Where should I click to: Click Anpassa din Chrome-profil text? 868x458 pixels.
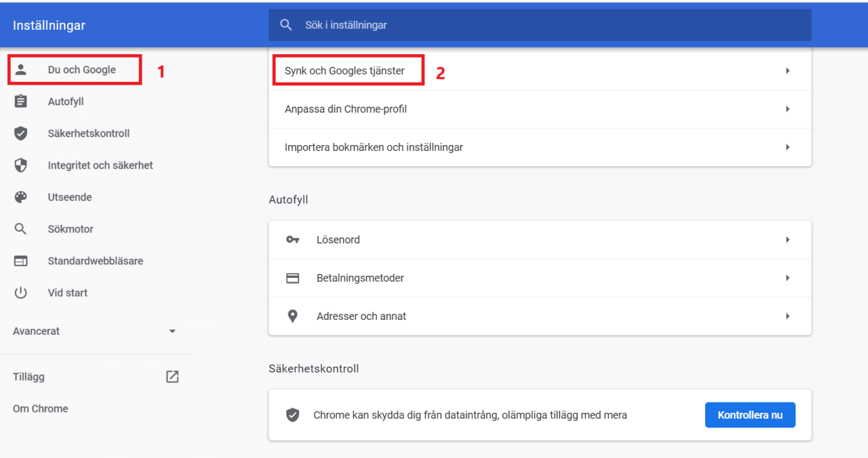pos(346,109)
